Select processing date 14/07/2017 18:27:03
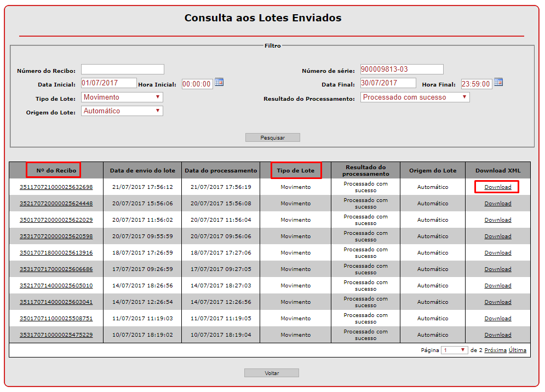 [x=221, y=286]
